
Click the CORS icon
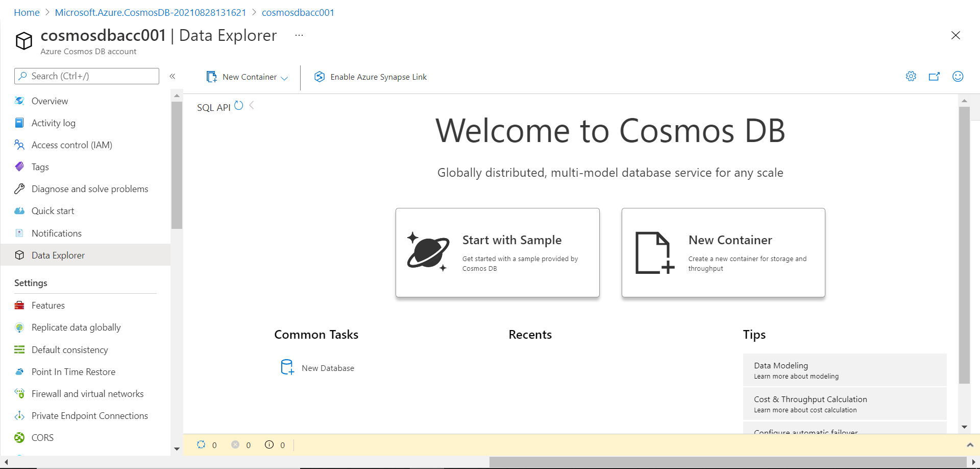[x=19, y=437]
